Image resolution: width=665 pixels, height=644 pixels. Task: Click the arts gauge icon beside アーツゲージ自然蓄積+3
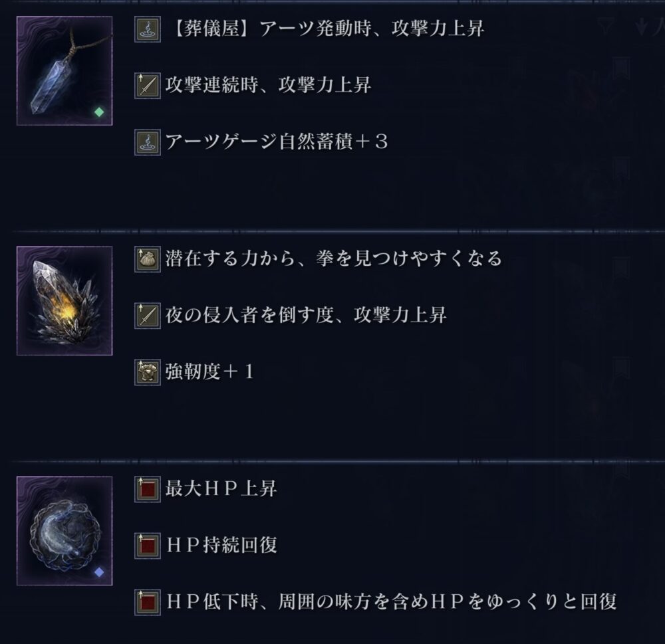click(x=148, y=142)
